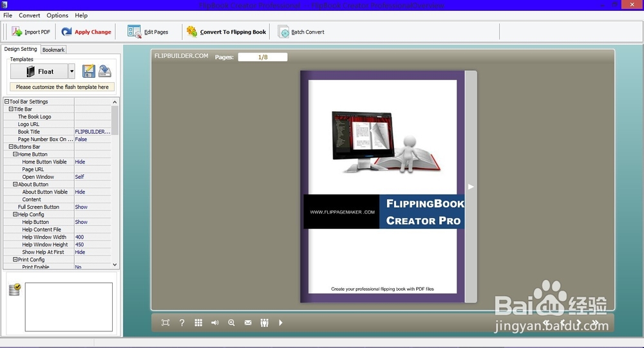644x348 pixels.
Task: Collapse the Buttons Bar node
Action: (11, 147)
